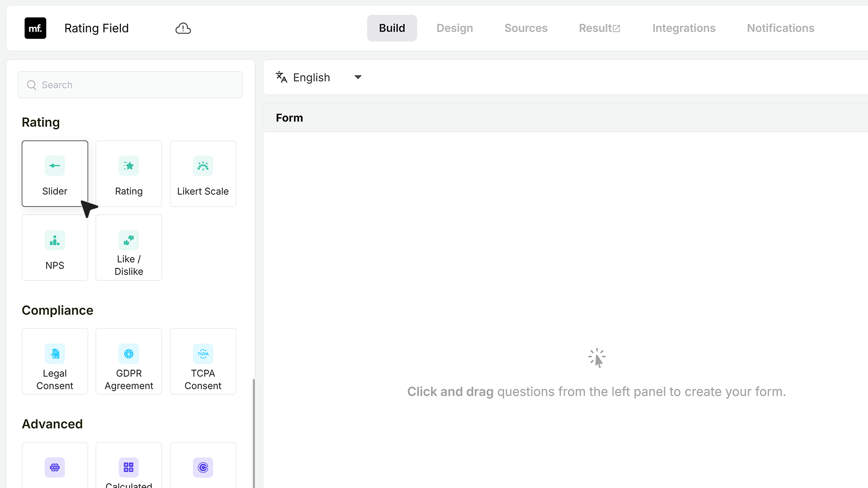
Task: Go to the Integrations tab
Action: (x=684, y=28)
